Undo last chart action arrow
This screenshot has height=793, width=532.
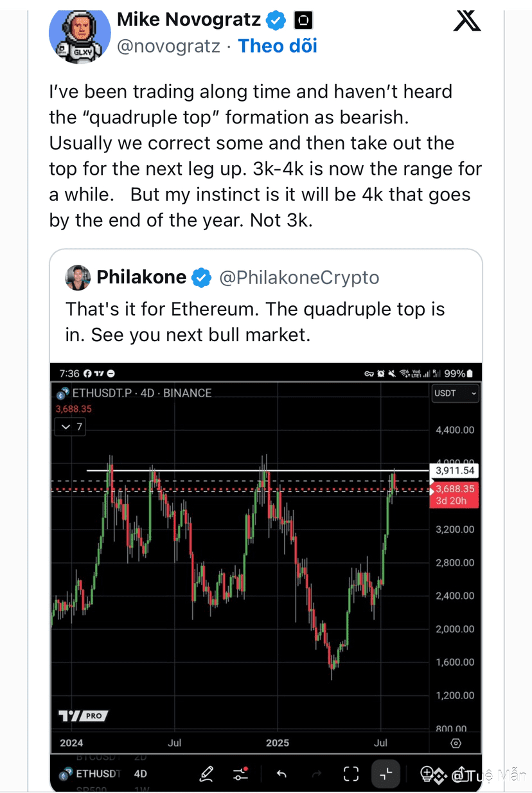point(281,773)
